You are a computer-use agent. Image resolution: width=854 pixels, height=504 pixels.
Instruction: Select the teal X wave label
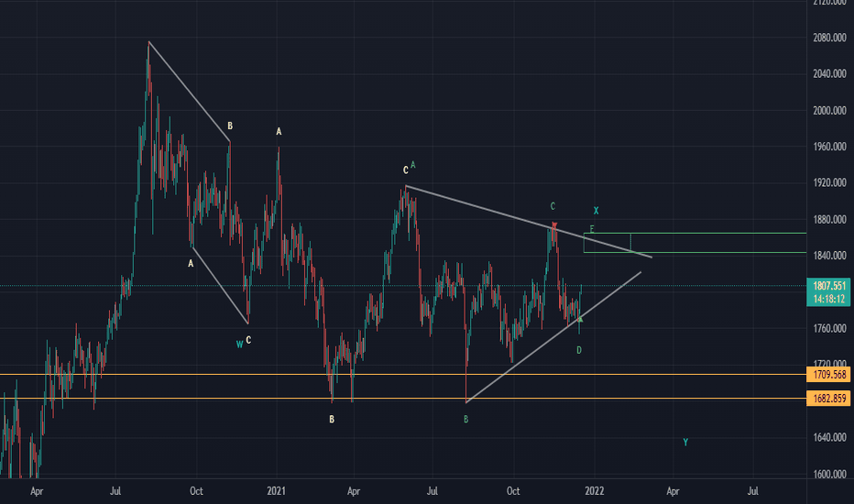pyautogui.click(x=596, y=211)
